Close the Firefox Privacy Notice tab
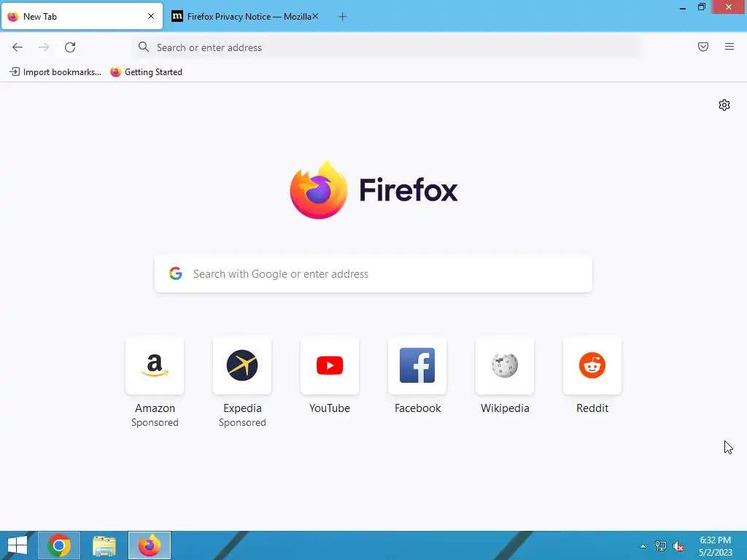This screenshot has height=560, width=747. 315,16
